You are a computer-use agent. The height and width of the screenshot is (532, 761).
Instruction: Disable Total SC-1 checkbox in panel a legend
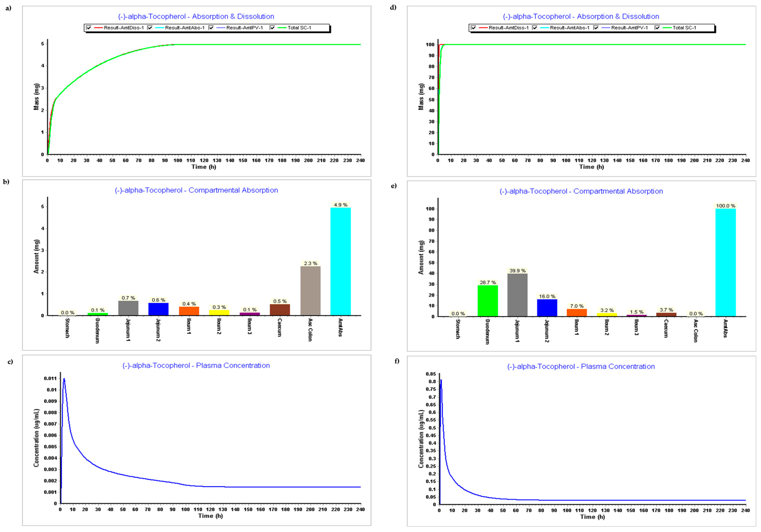[x=272, y=28]
